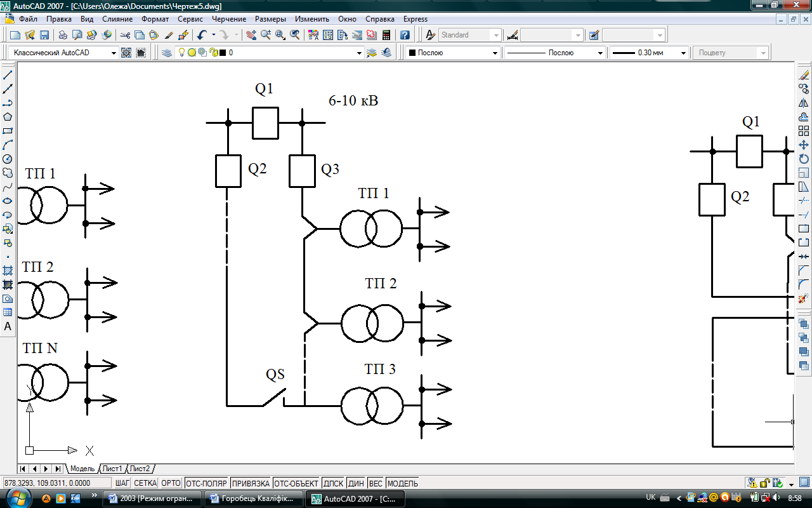Select the Multiline Text A tool
812x508 pixels.
coord(8,326)
